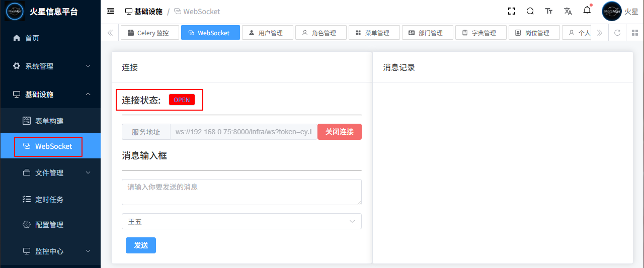Click the sidebar collapse hamburger icon

pyautogui.click(x=111, y=12)
